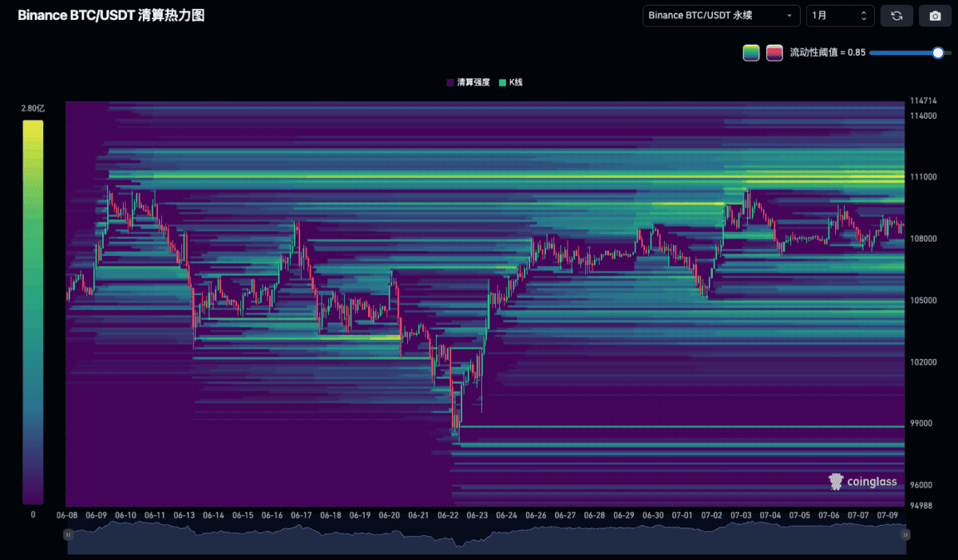958x560 pixels.
Task: Click the 108000 price axis label
Action: [923, 239]
